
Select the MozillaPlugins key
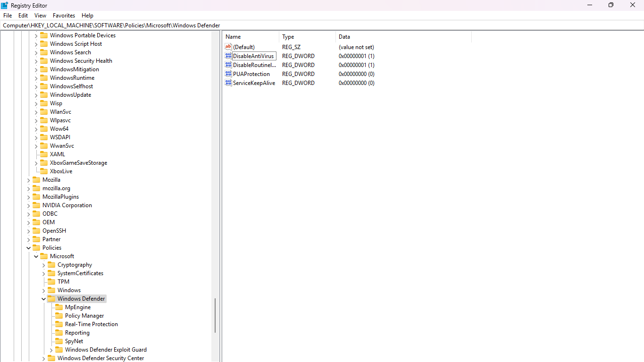(x=60, y=197)
